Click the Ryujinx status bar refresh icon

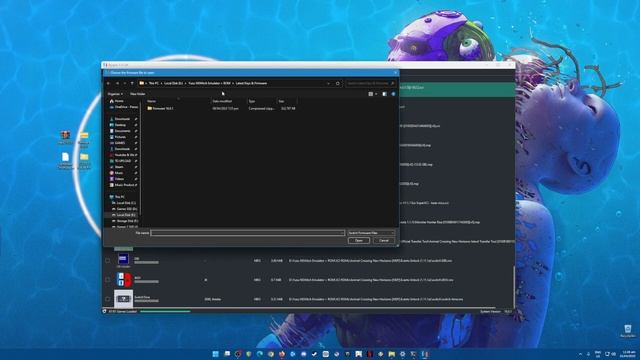click(x=104, y=311)
